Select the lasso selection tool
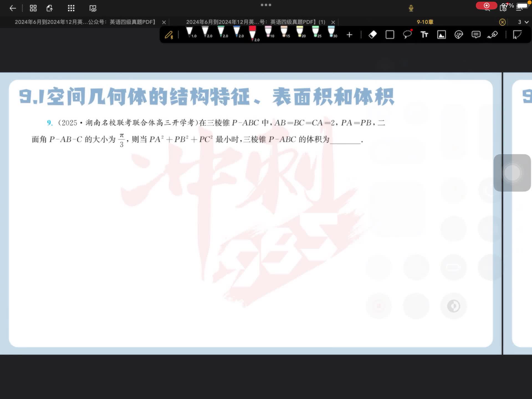The image size is (532, 399). tap(407, 35)
